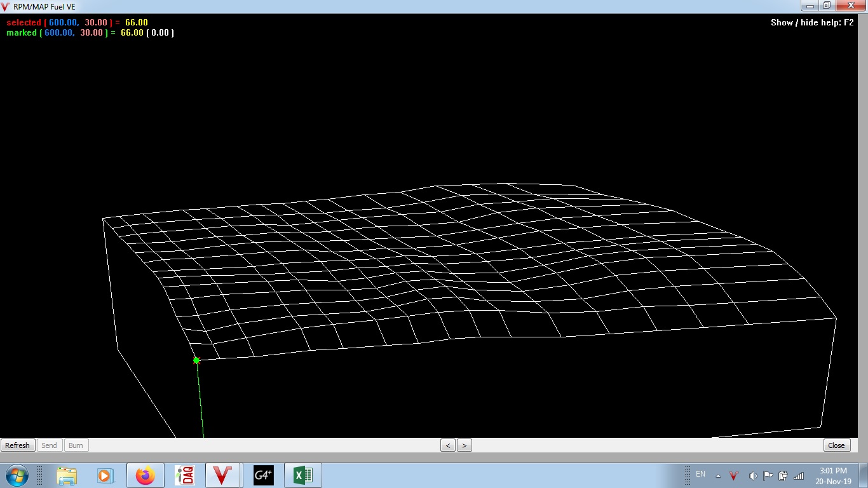
Task: Open File Explorer from the taskbar
Action: pos(67,475)
